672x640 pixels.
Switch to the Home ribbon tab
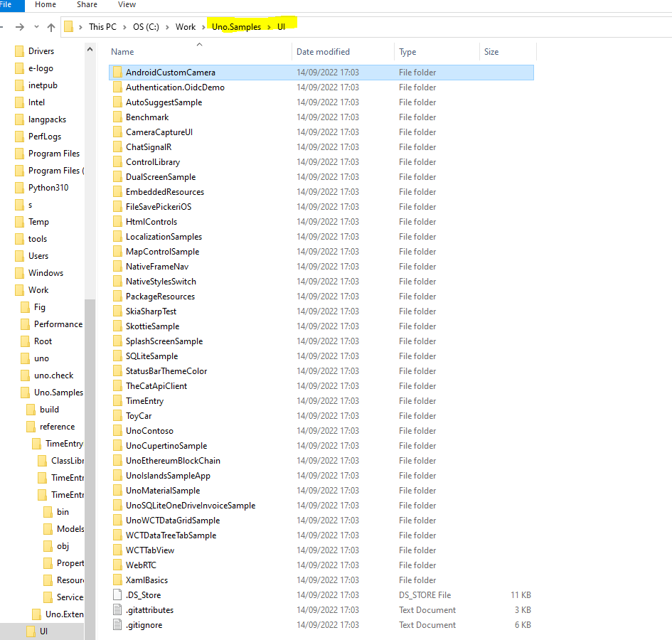click(46, 5)
